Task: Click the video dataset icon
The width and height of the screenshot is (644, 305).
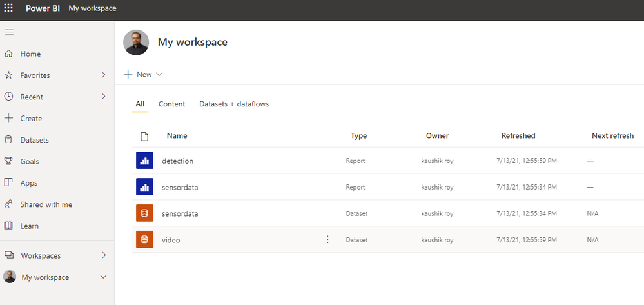Action: (x=144, y=240)
